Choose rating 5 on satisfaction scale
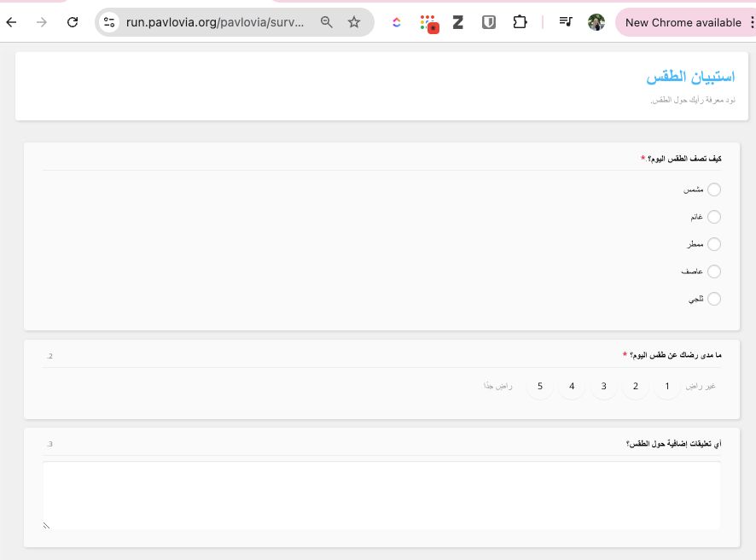The image size is (756, 560). click(x=540, y=386)
